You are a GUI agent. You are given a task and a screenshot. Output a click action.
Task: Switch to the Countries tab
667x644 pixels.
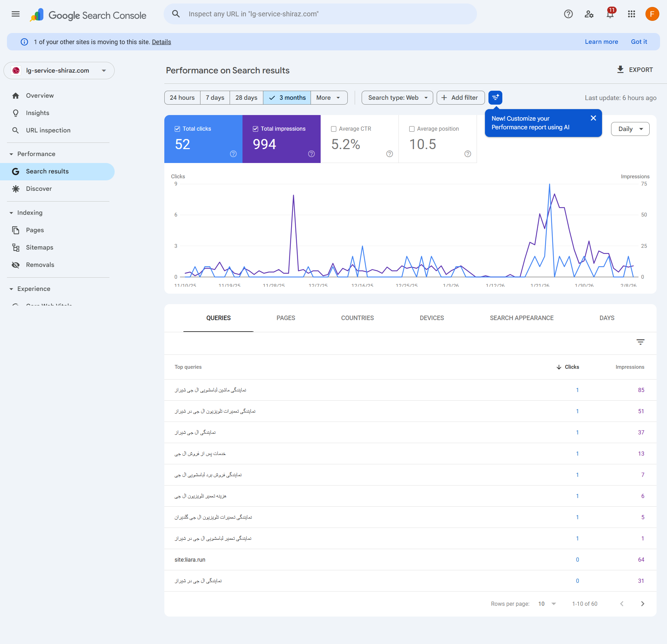(x=357, y=318)
